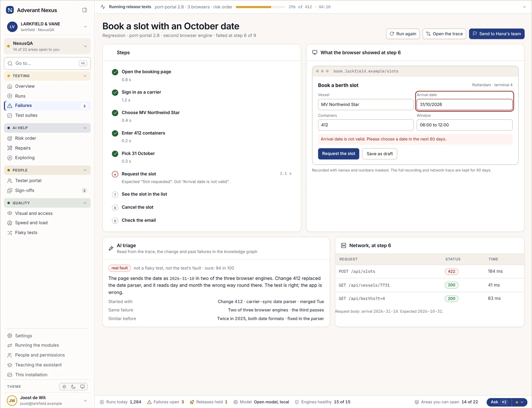This screenshot has width=532, height=408.
Task: Send failure to Hana's team
Action: tap(497, 34)
